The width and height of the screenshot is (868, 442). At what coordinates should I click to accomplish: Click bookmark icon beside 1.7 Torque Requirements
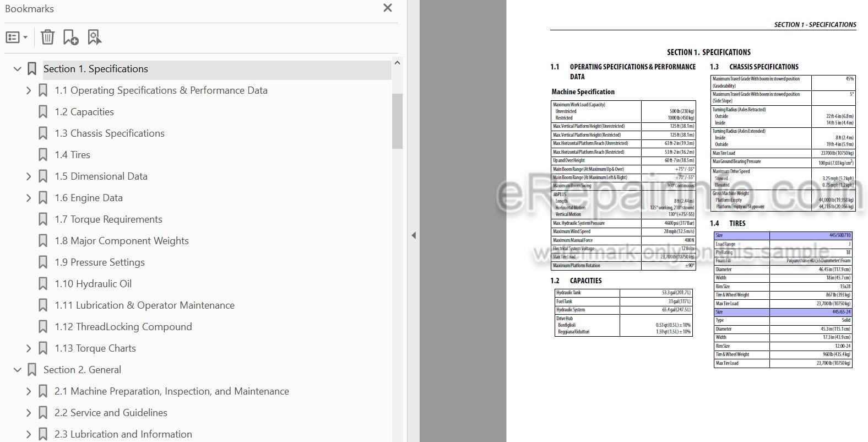pos(43,219)
